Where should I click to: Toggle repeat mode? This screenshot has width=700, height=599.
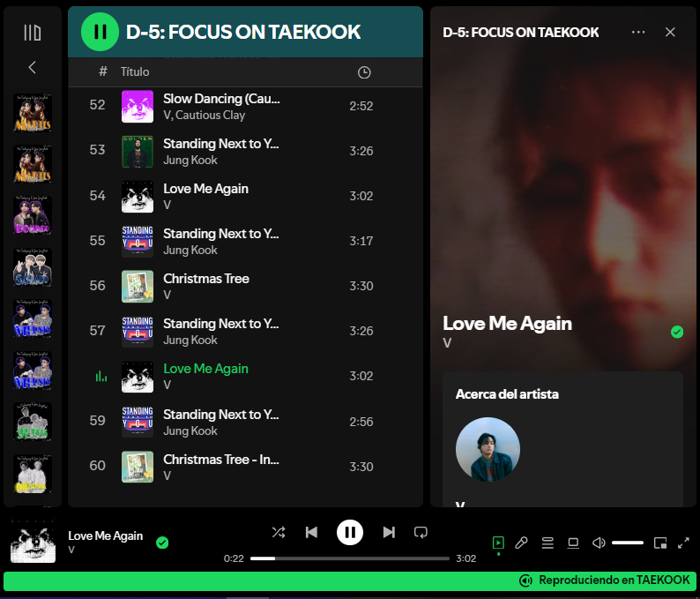(421, 532)
